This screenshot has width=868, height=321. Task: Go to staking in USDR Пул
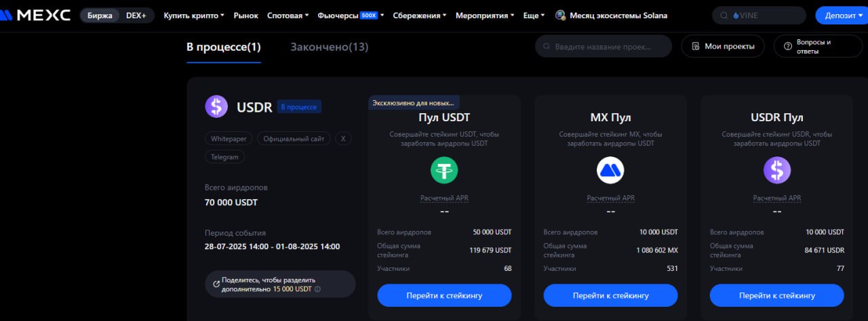(777, 295)
